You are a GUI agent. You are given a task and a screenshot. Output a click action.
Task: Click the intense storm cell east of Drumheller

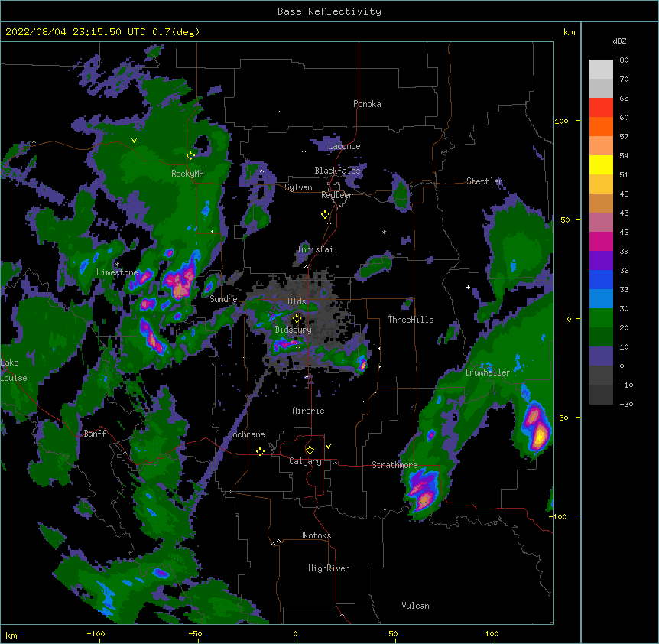(536, 429)
